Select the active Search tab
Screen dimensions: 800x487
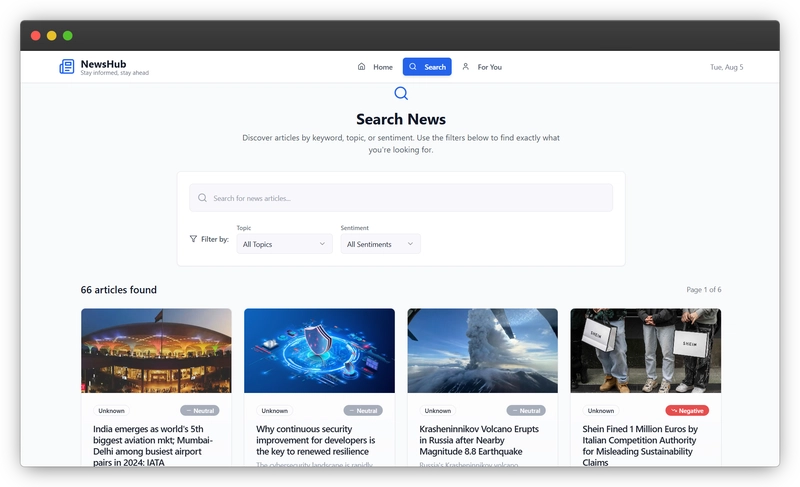point(427,67)
